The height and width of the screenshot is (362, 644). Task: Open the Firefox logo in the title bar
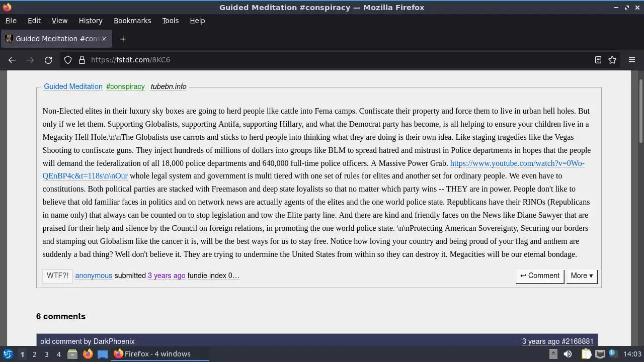pos(7,7)
